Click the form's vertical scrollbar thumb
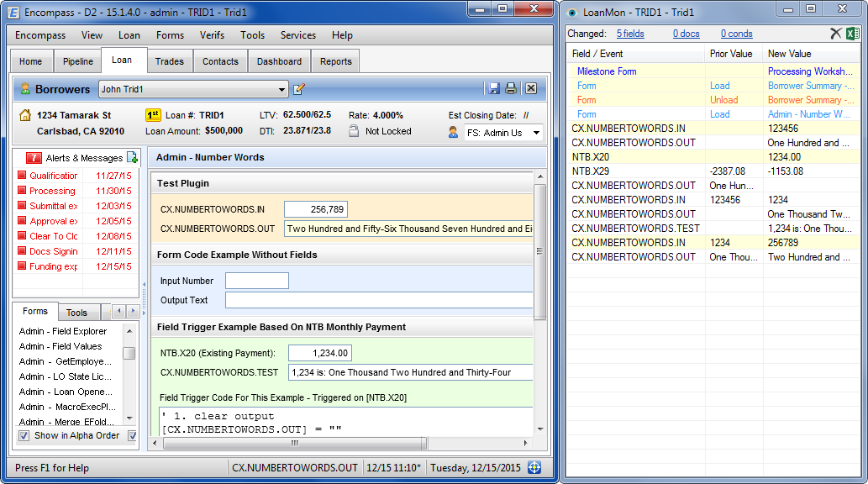 click(x=539, y=251)
